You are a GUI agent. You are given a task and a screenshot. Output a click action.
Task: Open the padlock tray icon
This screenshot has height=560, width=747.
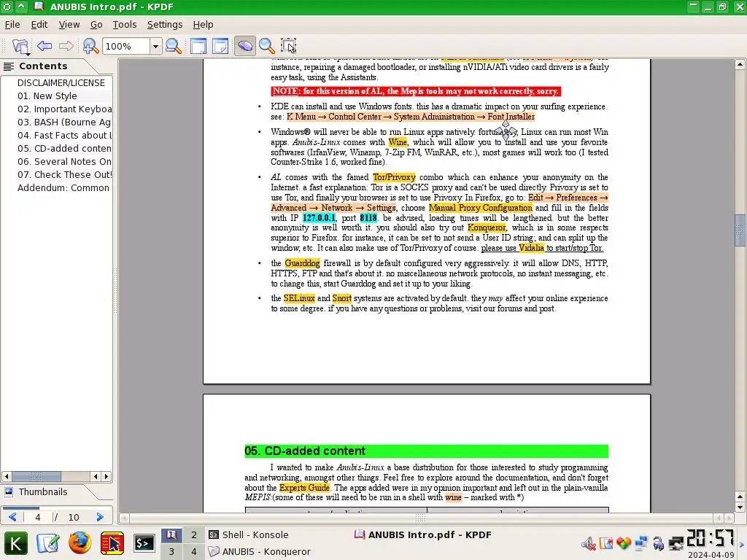659,543
